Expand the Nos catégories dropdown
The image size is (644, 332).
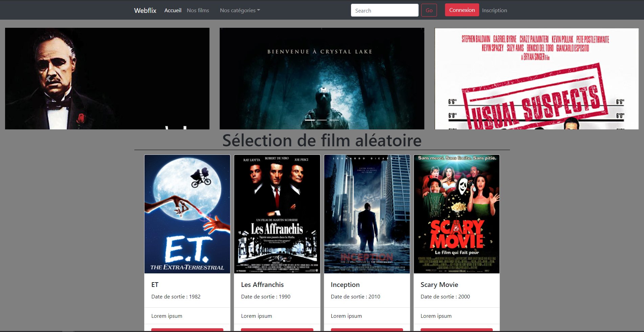(x=240, y=10)
